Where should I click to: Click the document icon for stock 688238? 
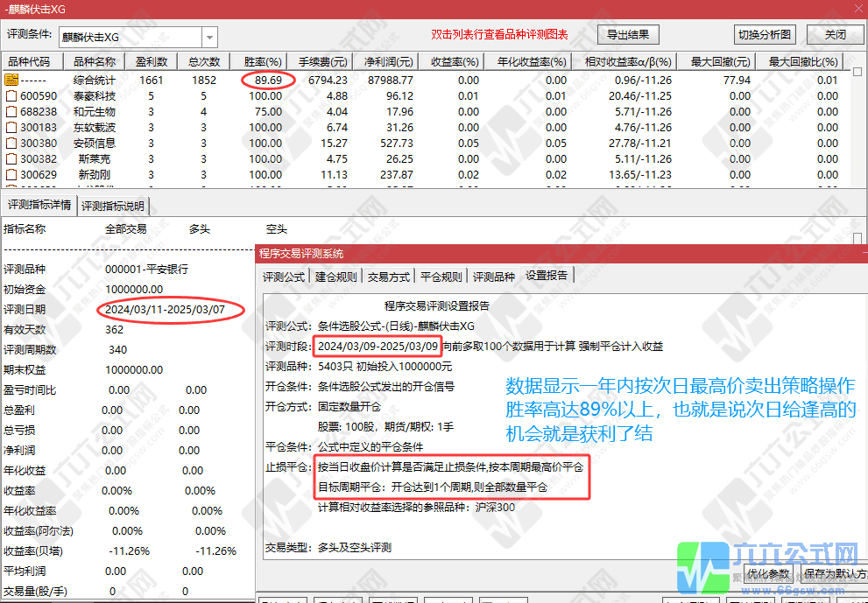point(11,112)
